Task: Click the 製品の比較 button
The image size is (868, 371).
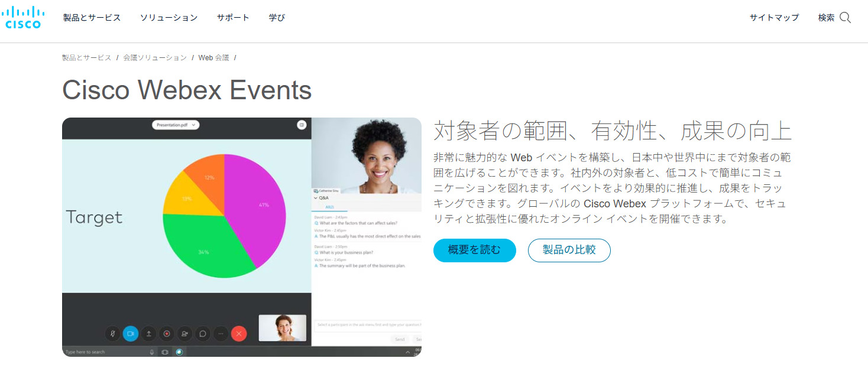Action: pos(569,250)
